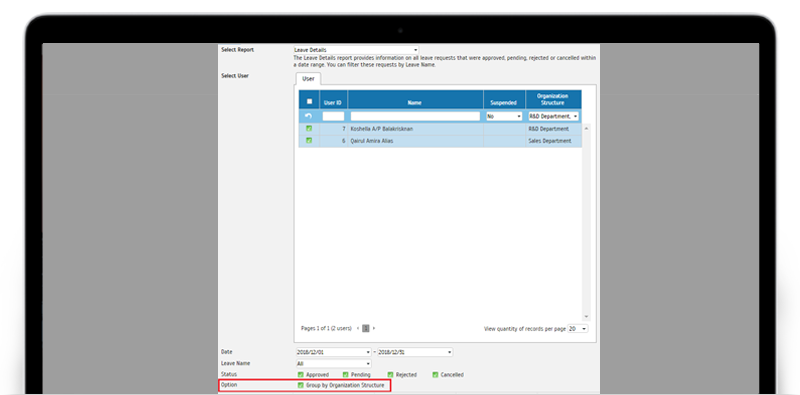Viewport: 800px width, 395px height.
Task: Go to next page arrow in pagination
Action: [374, 329]
